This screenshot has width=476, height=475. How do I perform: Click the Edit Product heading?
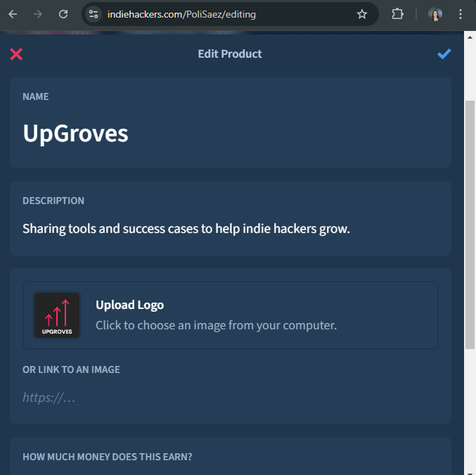(x=230, y=53)
